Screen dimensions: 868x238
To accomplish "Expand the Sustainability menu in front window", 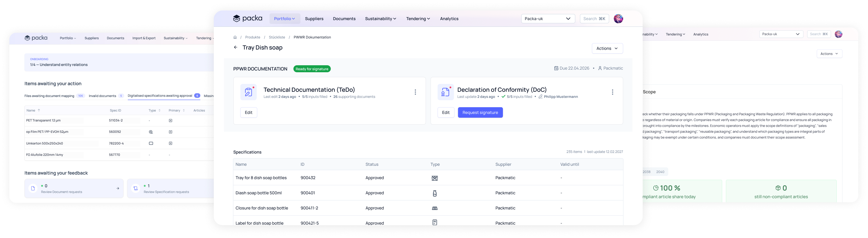I will [380, 19].
